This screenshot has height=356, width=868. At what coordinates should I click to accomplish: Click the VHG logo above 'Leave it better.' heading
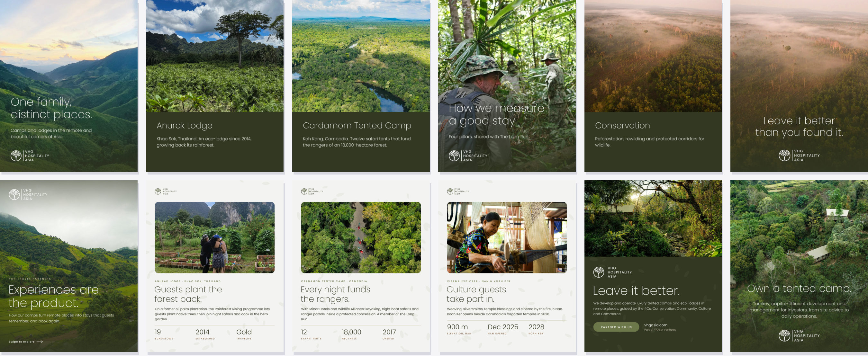click(x=612, y=272)
